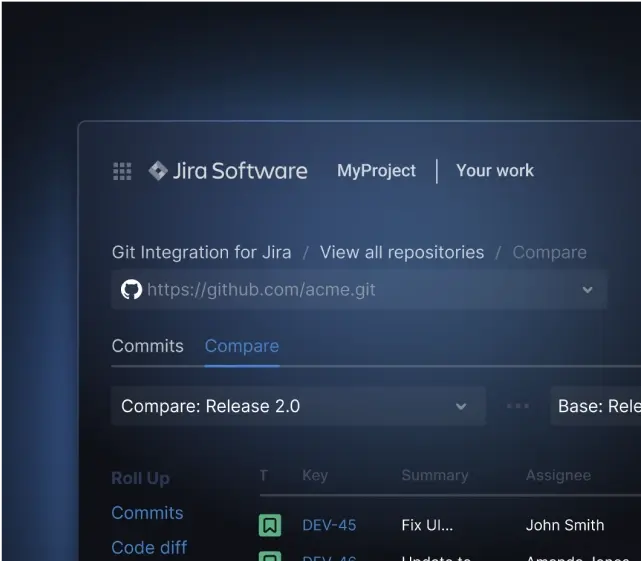Click the Jira Software title text
The width and height of the screenshot is (641, 561).
point(240,171)
